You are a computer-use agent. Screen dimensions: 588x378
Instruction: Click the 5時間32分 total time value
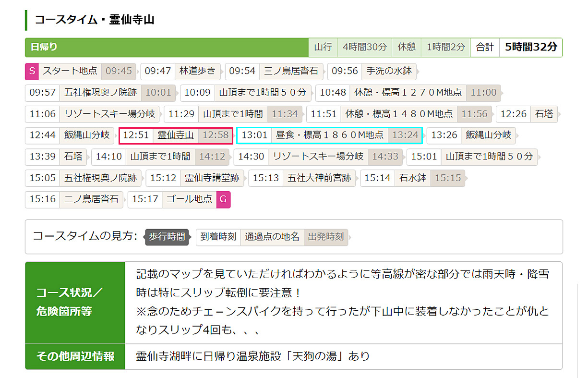click(530, 47)
